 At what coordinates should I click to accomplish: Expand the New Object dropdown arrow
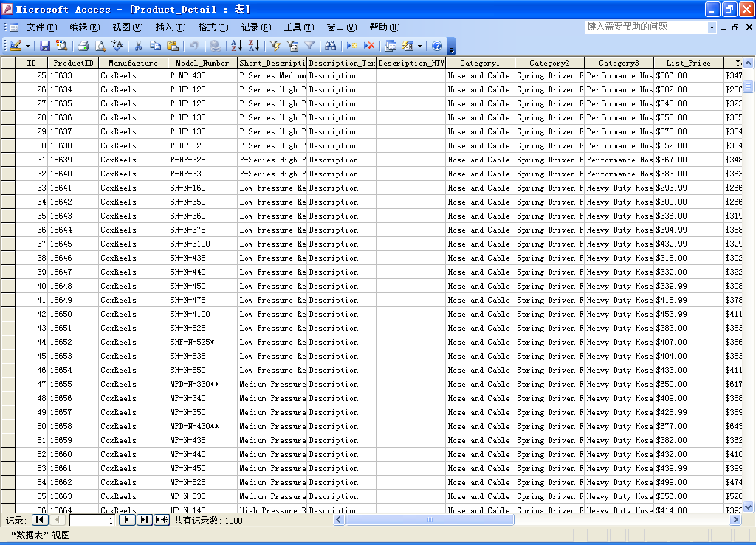419,46
